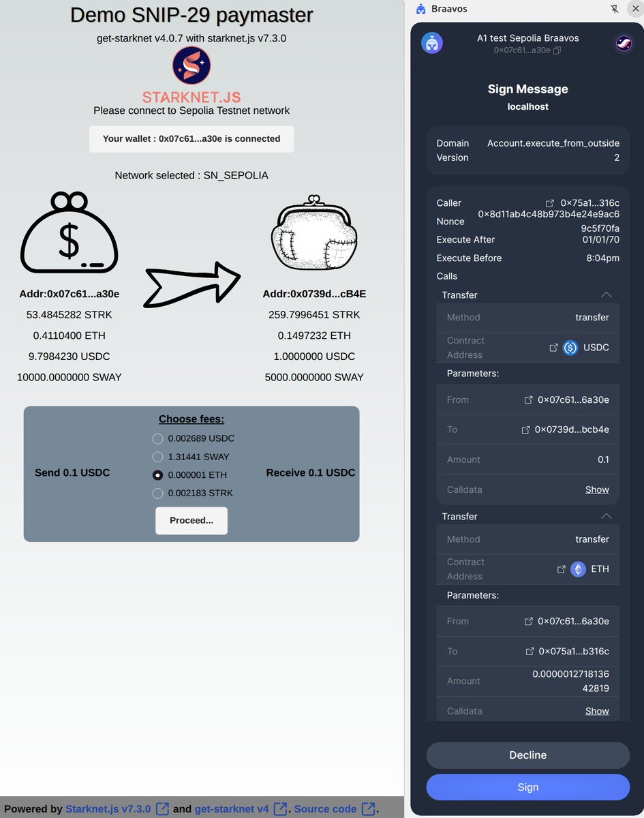Show calldata of ETH transfer
The image size is (644, 818).
pyautogui.click(x=597, y=711)
